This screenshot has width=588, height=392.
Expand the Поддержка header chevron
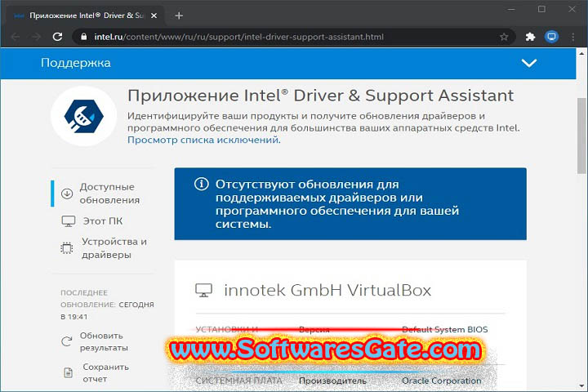pos(528,63)
